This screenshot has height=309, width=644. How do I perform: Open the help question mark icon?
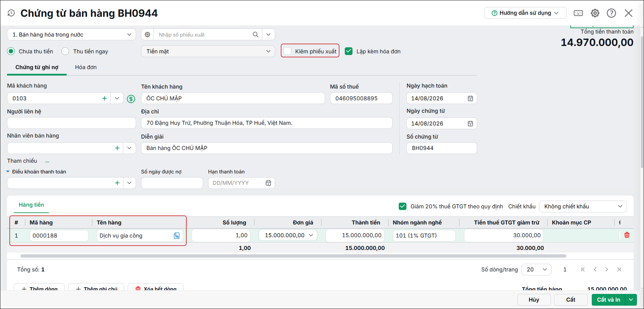click(611, 13)
